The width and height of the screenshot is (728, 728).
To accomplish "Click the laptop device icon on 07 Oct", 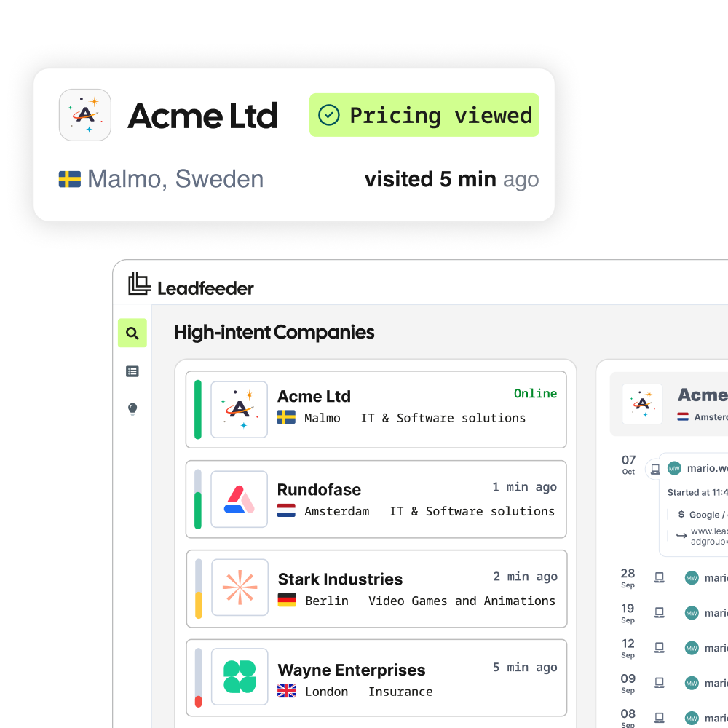I will 655,469.
